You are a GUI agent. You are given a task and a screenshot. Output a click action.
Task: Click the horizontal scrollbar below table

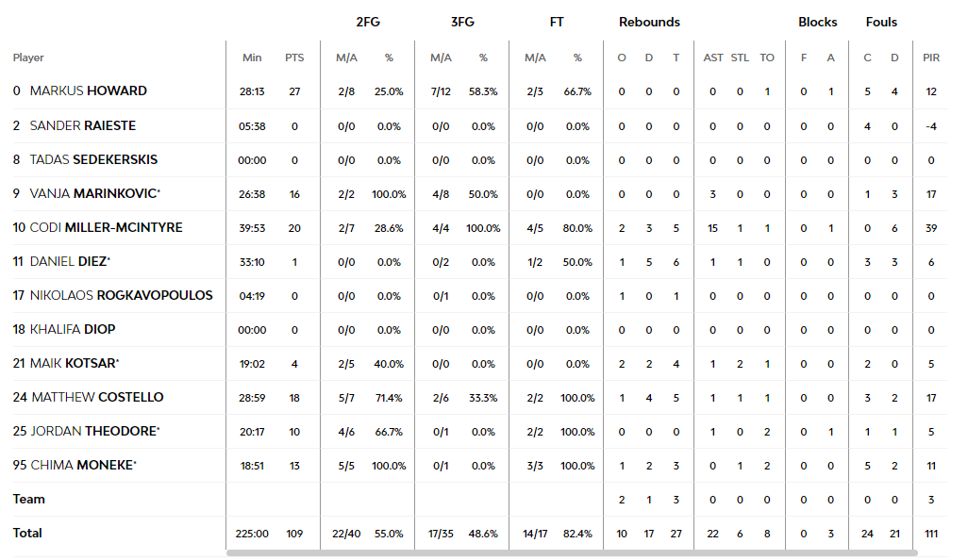click(572, 553)
